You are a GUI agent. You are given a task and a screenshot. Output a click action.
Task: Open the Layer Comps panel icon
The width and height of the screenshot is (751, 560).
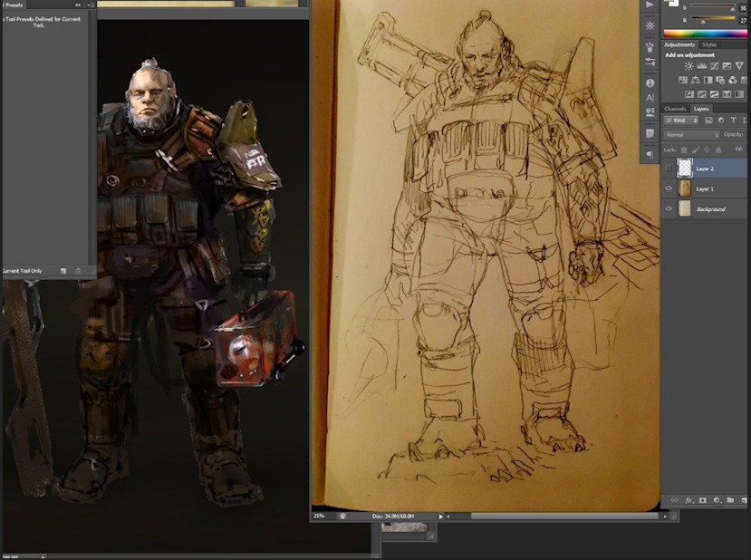650,112
